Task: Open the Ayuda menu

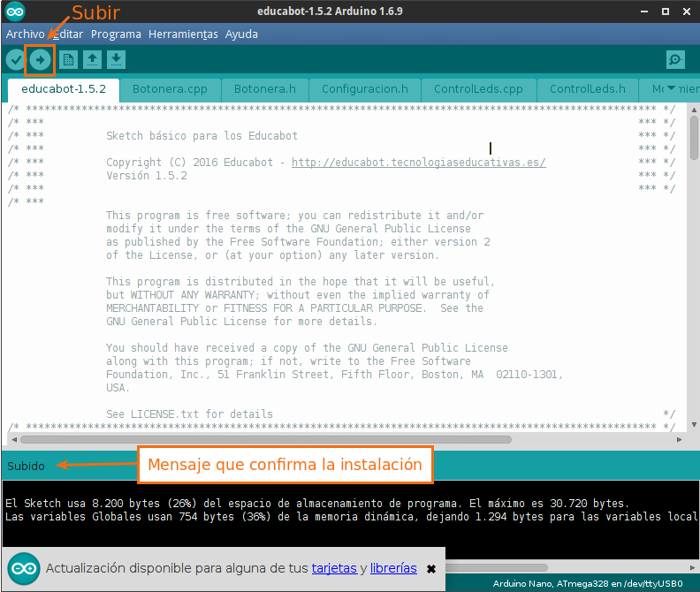Action: (241, 34)
